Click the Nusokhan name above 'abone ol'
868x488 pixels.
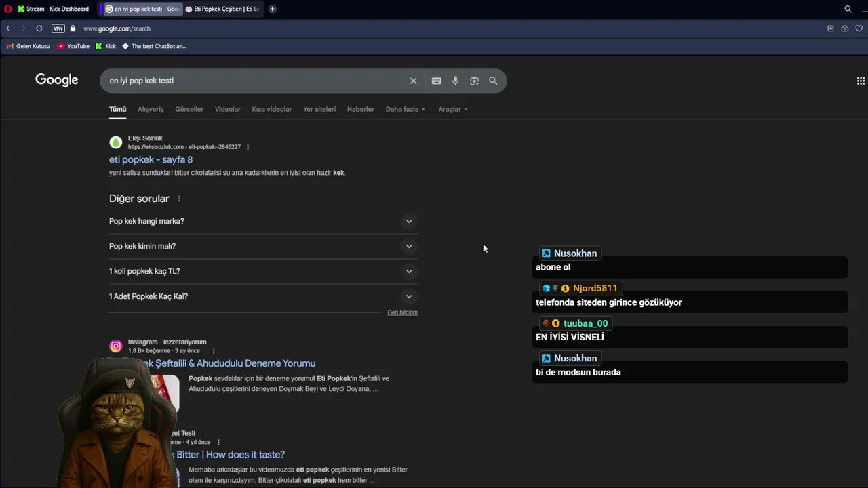coord(575,253)
